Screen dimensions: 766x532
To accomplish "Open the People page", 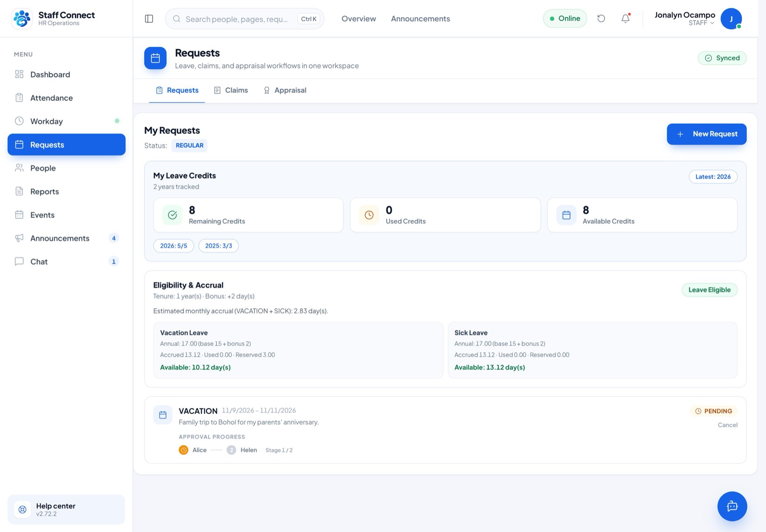I will click(67, 168).
